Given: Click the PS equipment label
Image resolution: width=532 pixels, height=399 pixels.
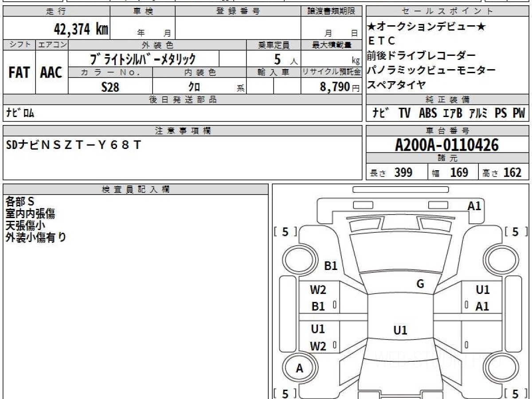Looking at the screenshot, I should click(501, 113).
